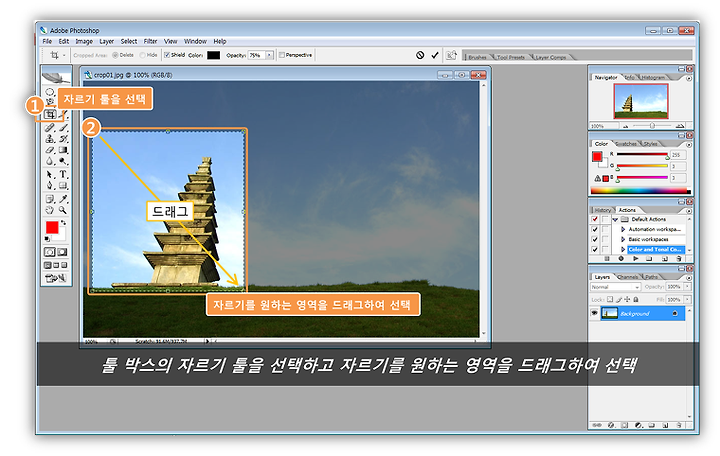Switch to the Channels tab
The image size is (720, 456).
click(x=628, y=277)
